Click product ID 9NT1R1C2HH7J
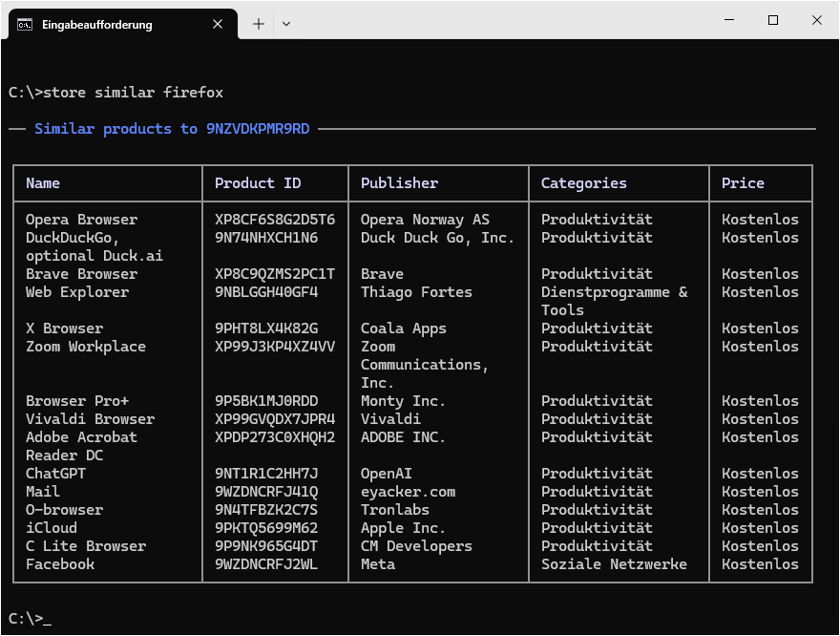 [266, 475]
